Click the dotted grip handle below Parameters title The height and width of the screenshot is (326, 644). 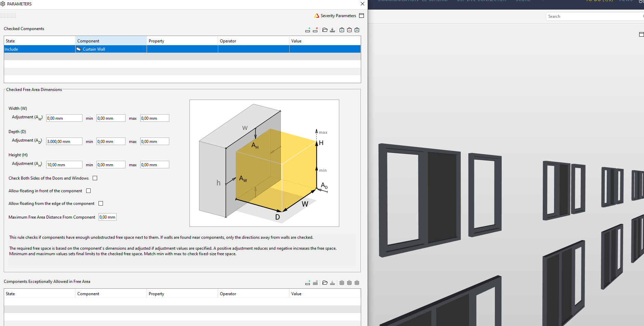[8, 15]
